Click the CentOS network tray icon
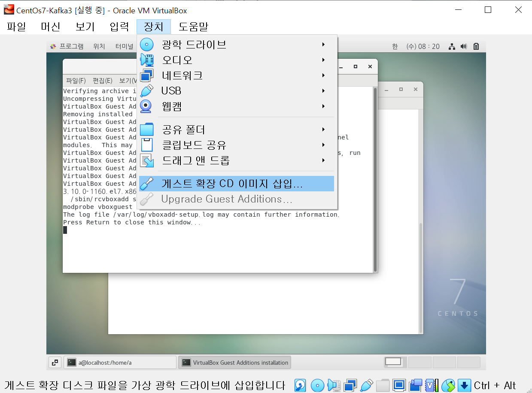The height and width of the screenshot is (393, 532). click(452, 46)
